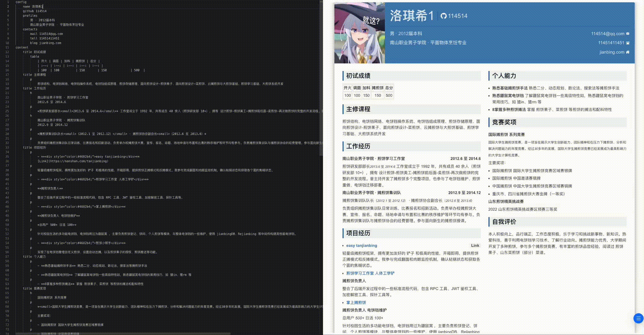Click the 'title 工作经历' line in editor
The width and height of the screenshot is (644, 335).
(34, 88)
